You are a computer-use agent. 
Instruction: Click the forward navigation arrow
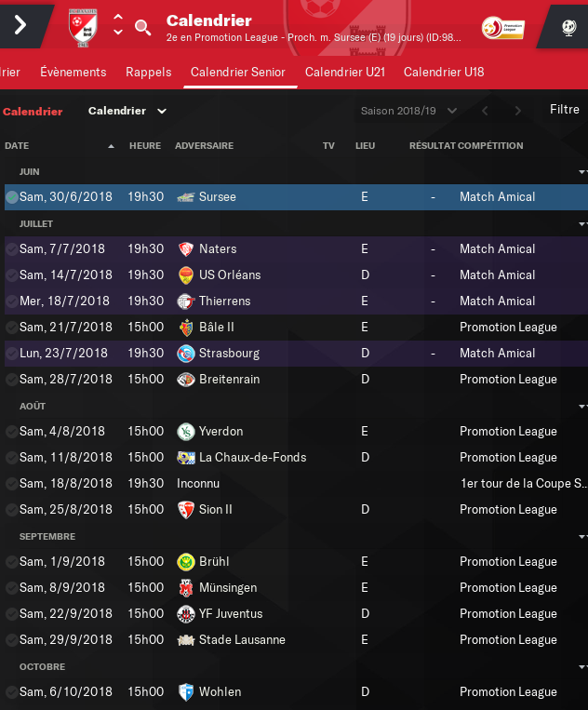pyautogui.click(x=20, y=25)
